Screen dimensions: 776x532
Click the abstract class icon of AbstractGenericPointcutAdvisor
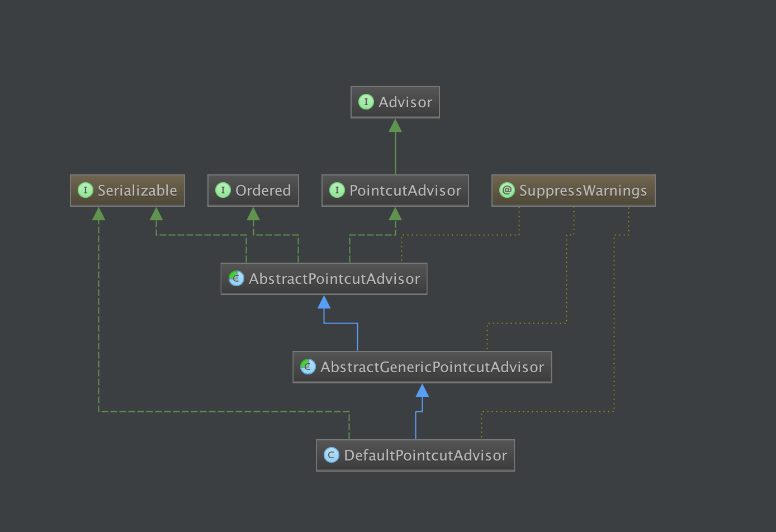pos(307,367)
